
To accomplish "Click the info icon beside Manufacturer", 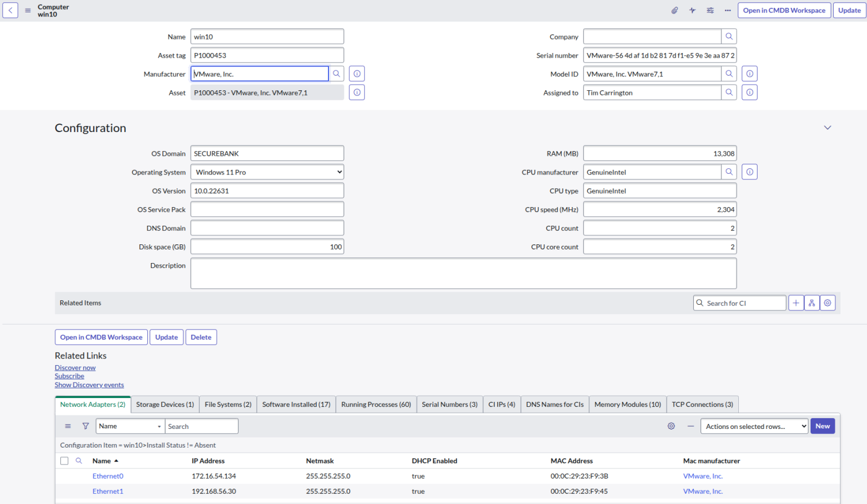I will pyautogui.click(x=357, y=73).
